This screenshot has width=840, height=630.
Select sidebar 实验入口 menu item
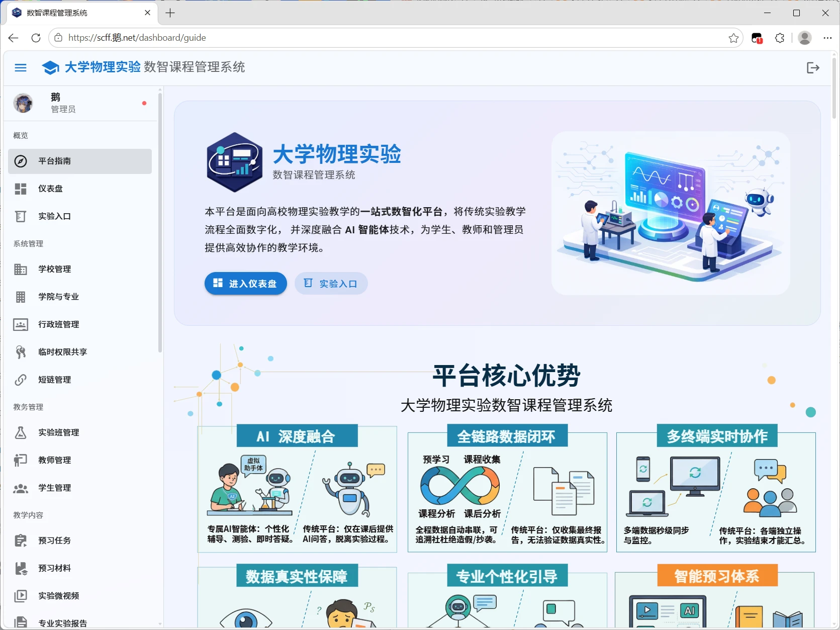click(80, 217)
